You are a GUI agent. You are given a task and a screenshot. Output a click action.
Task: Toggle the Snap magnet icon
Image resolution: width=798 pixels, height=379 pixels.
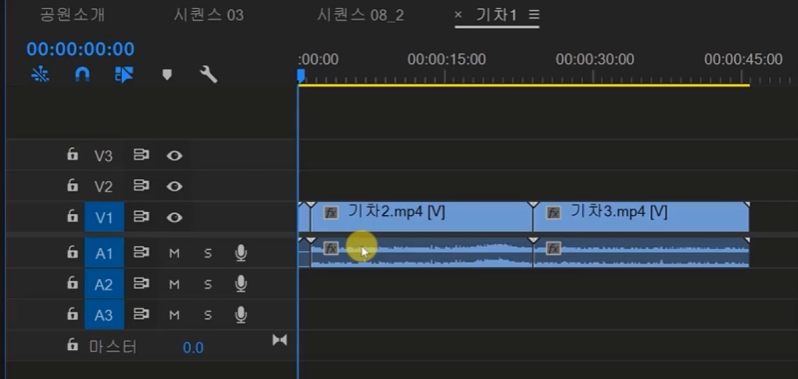(x=82, y=75)
